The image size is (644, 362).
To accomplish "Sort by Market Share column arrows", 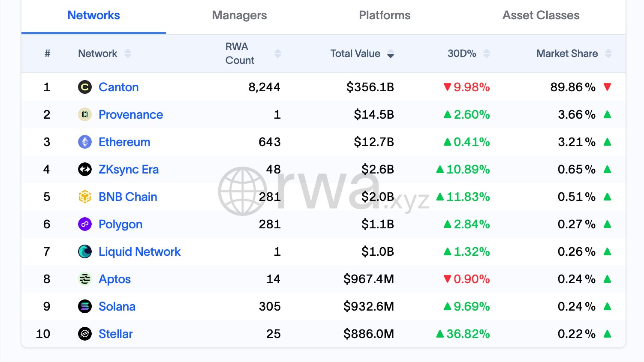I will tap(608, 54).
